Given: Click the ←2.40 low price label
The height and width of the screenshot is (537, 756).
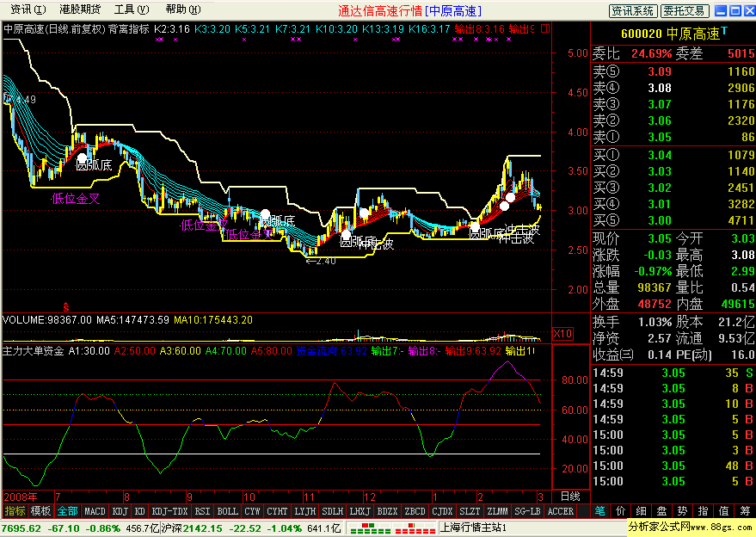Looking at the screenshot, I should tap(321, 261).
